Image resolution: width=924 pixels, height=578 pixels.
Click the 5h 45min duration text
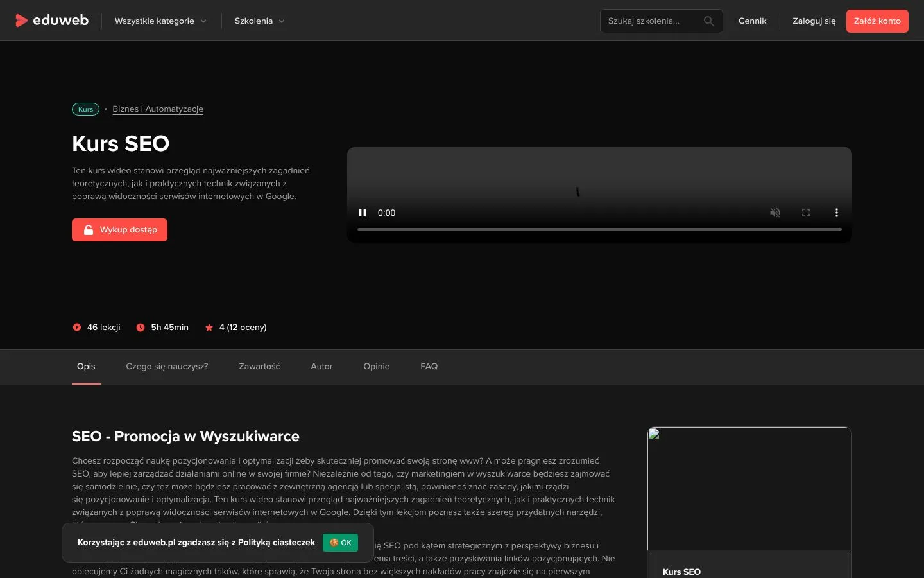tap(170, 328)
